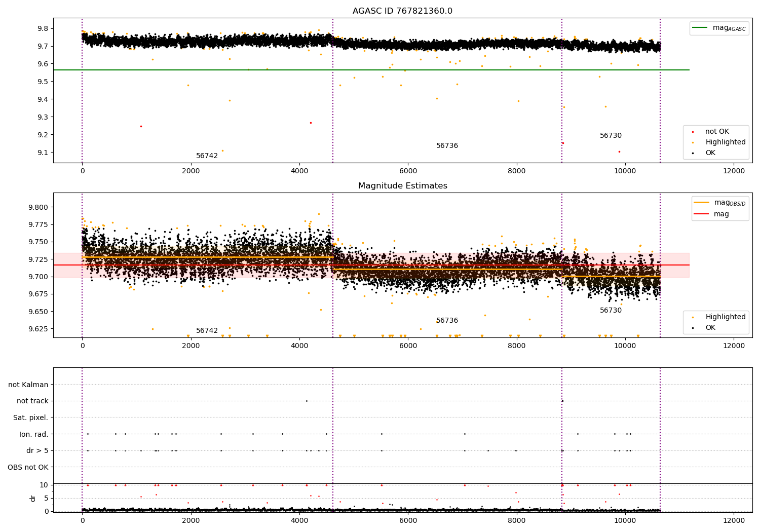The height and width of the screenshot is (532, 760).
Task: Click the 10 tick label on the dr axis
Action: 44,485
